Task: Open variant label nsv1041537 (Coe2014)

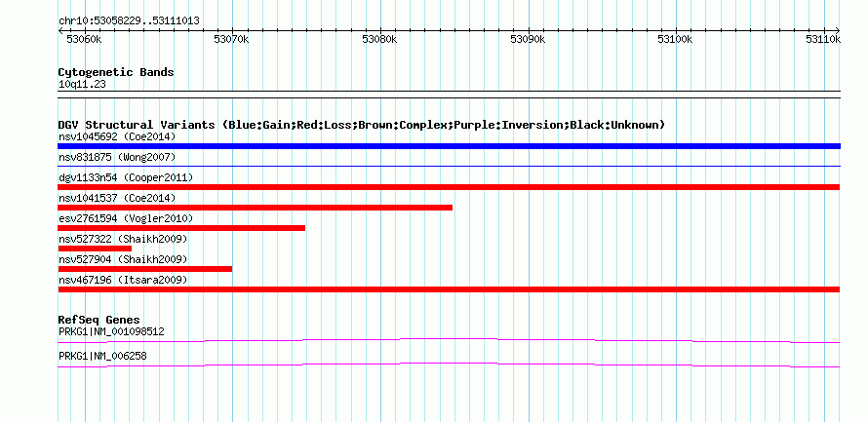Action: pyautogui.click(x=117, y=198)
